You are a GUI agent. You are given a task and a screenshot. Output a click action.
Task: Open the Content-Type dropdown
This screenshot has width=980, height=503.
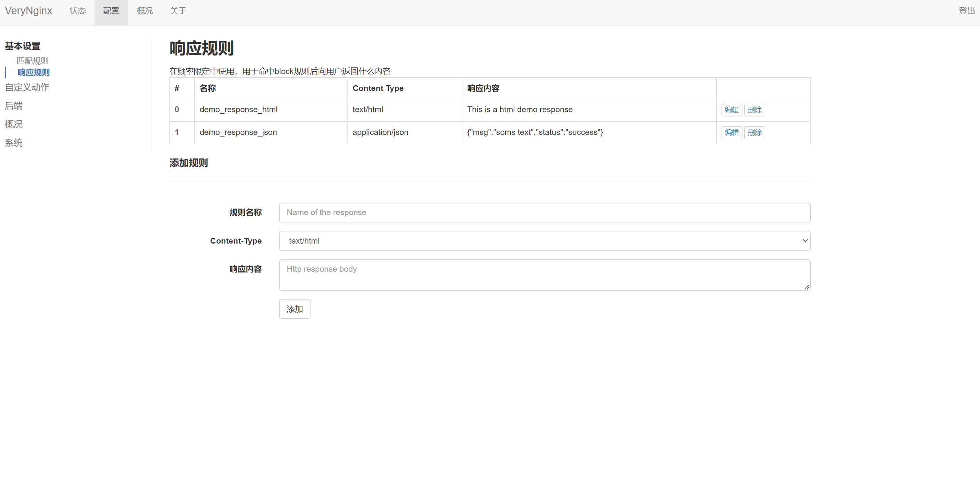(545, 241)
